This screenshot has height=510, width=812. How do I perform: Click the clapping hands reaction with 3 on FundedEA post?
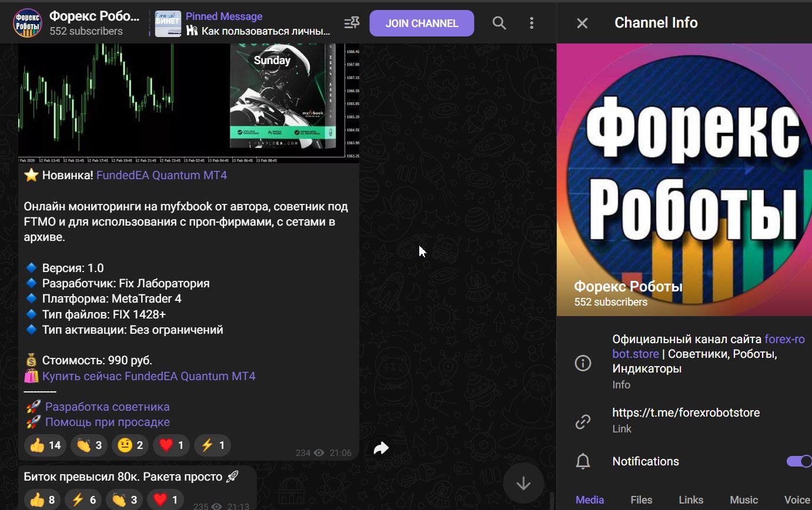point(89,445)
